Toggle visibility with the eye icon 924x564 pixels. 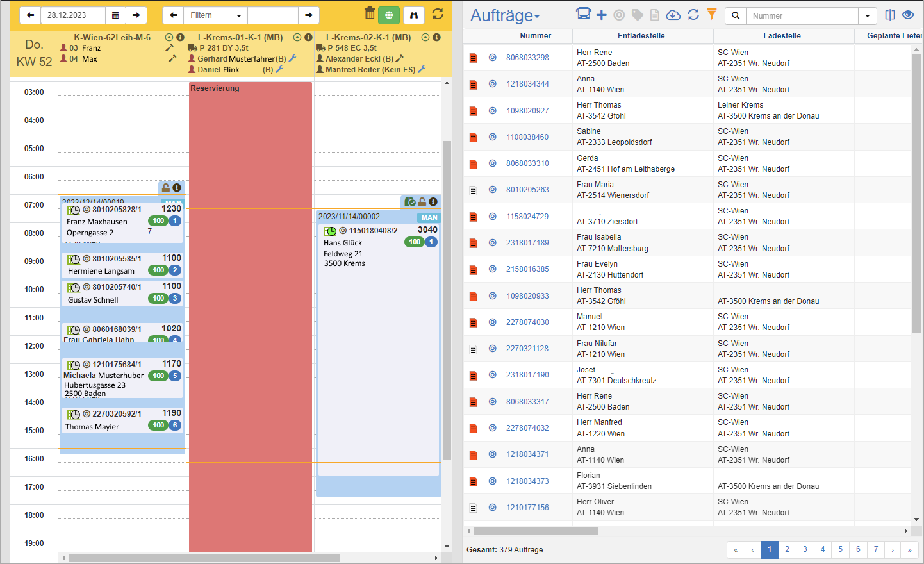(x=908, y=15)
